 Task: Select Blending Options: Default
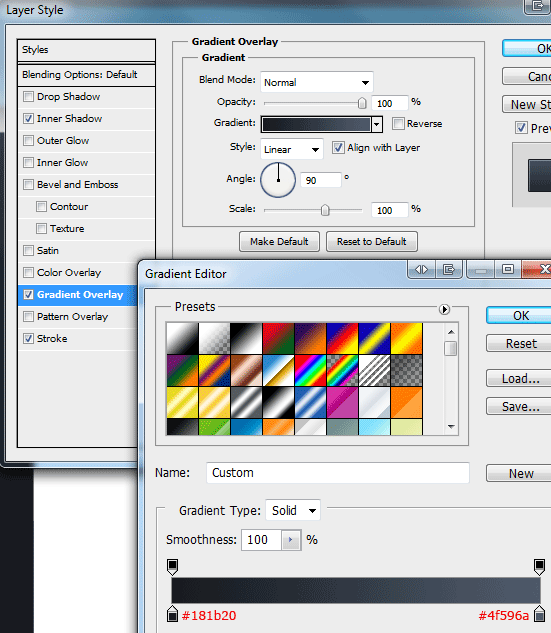(86, 75)
